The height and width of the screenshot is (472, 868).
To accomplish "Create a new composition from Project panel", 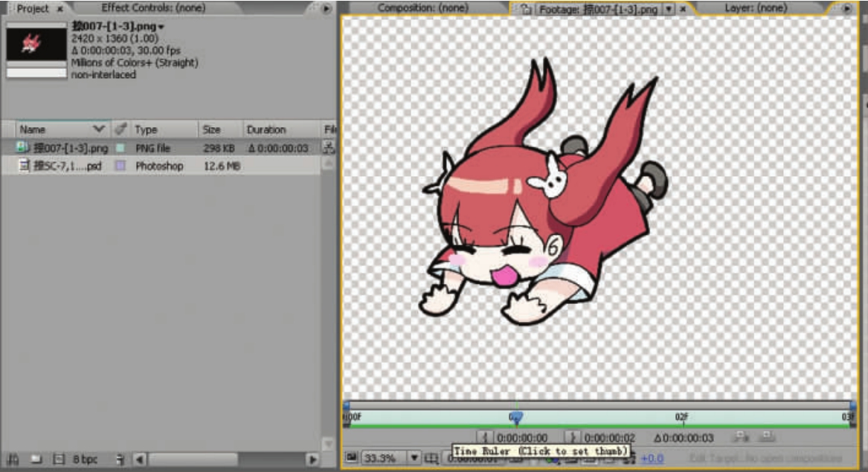I will click(58, 459).
